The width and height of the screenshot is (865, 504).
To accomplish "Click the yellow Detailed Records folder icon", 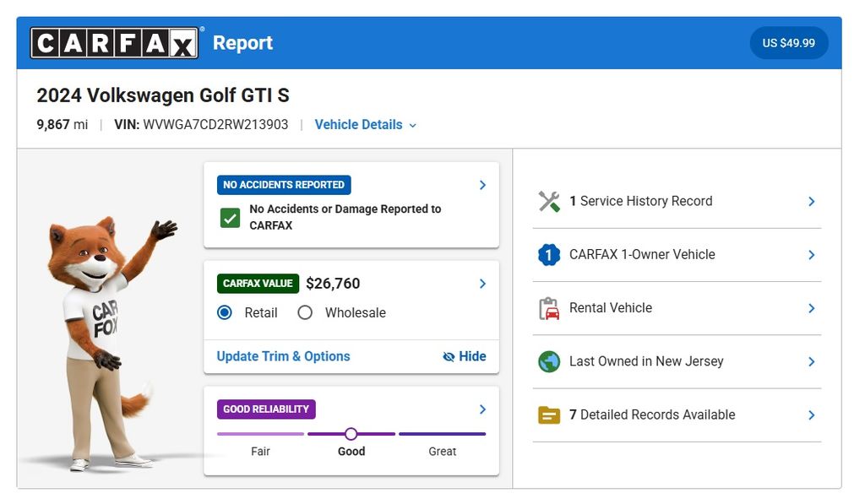I will tap(549, 415).
